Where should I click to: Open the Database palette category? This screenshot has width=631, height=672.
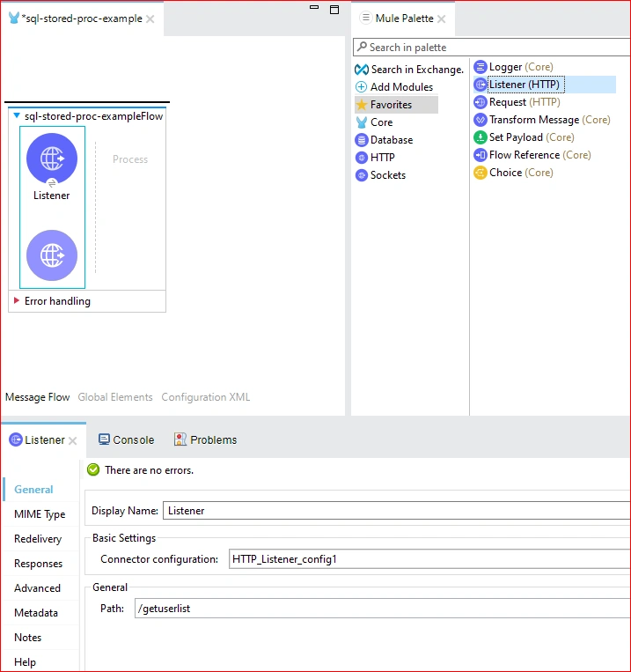coord(384,140)
